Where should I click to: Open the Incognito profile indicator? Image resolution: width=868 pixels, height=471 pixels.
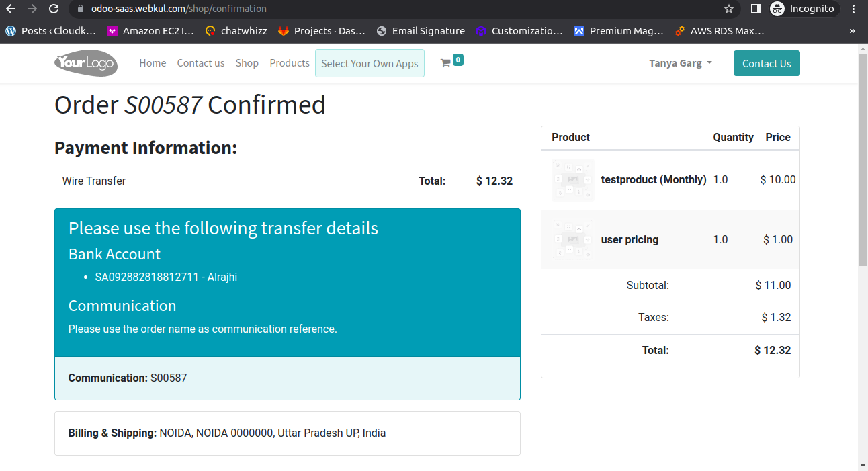(x=804, y=9)
